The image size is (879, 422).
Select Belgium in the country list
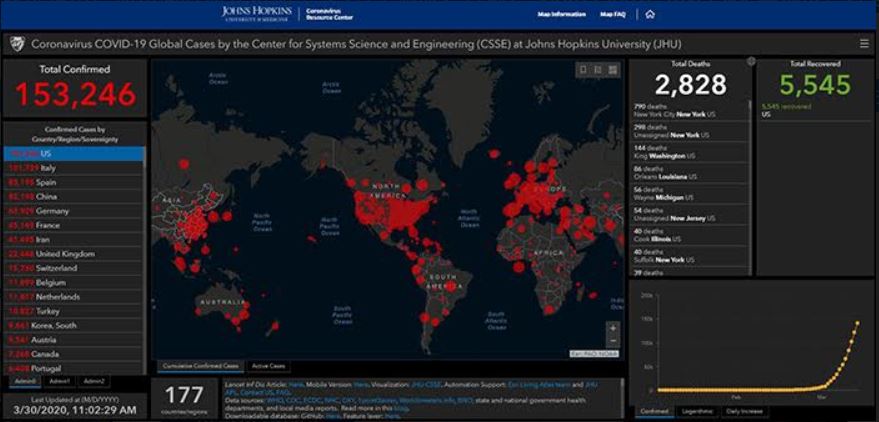point(74,282)
